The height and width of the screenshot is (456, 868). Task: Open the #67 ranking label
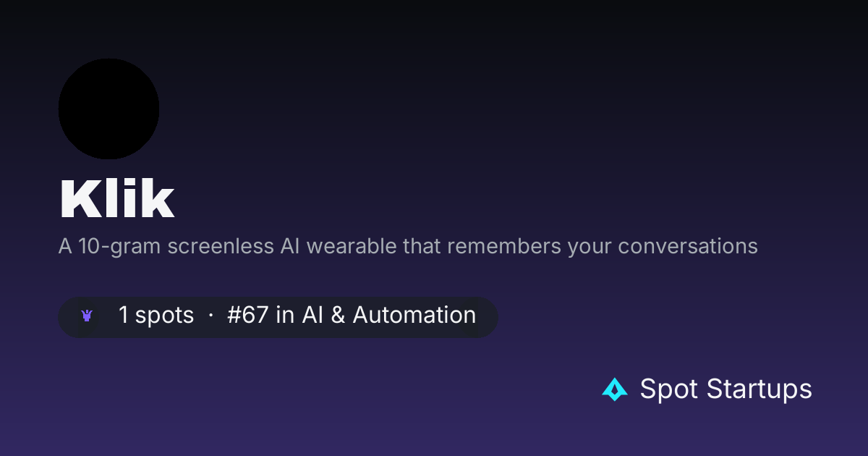pos(248,316)
